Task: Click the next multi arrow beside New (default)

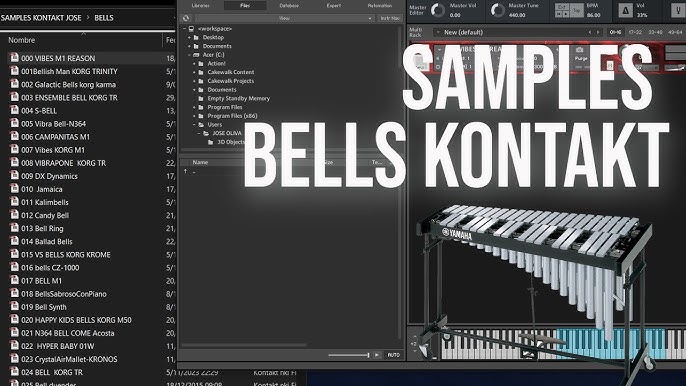Action: (x=598, y=32)
